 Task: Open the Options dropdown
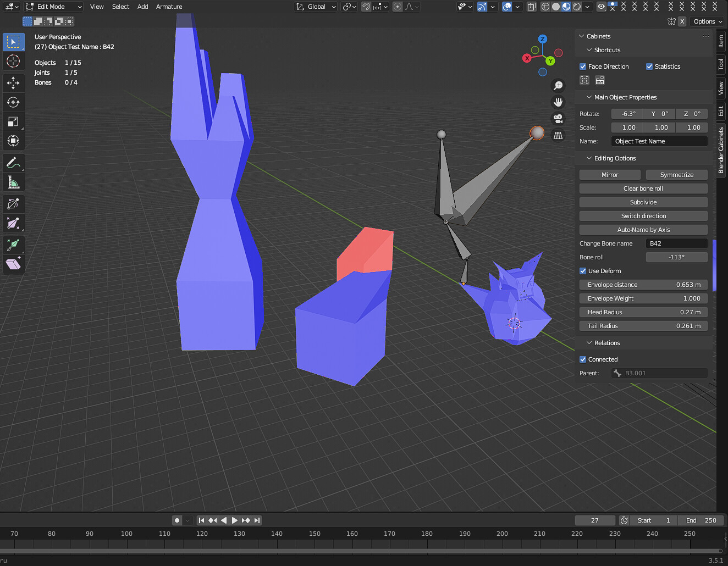[x=707, y=21]
